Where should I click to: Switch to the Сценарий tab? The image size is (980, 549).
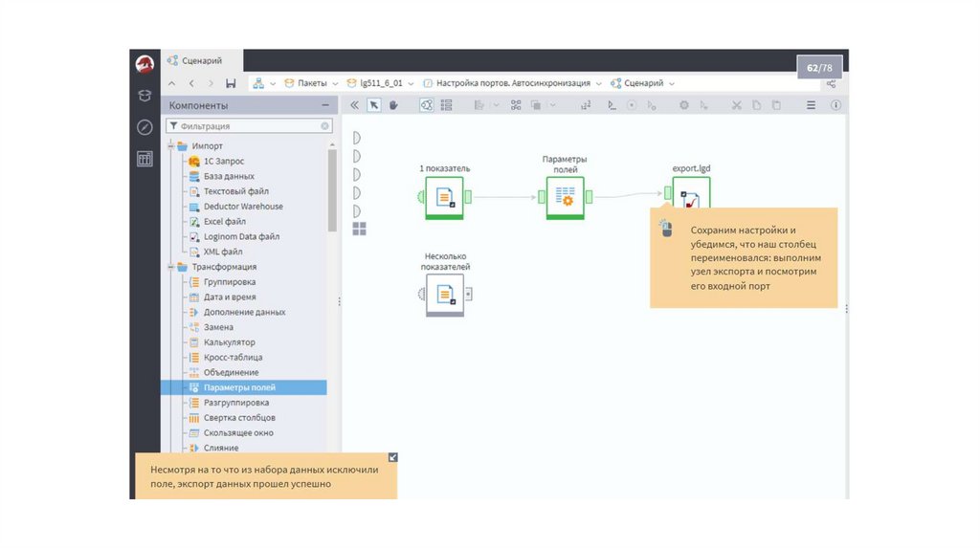[x=194, y=61]
